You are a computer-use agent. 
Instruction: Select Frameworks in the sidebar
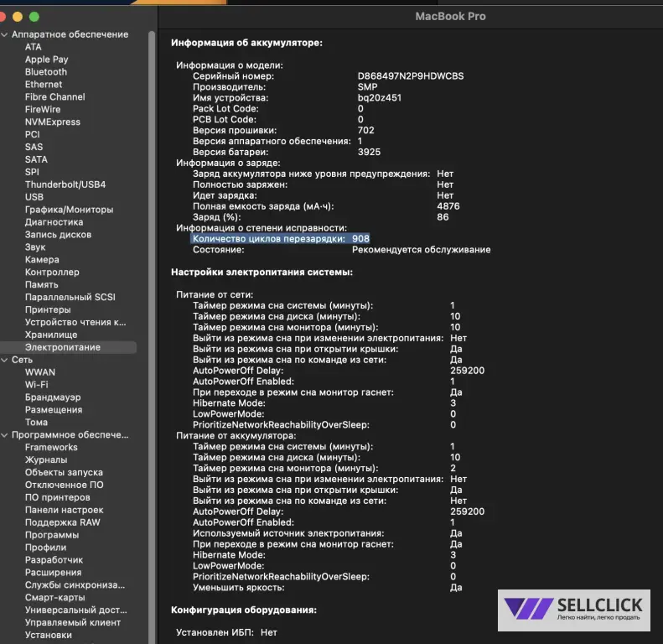click(x=51, y=447)
